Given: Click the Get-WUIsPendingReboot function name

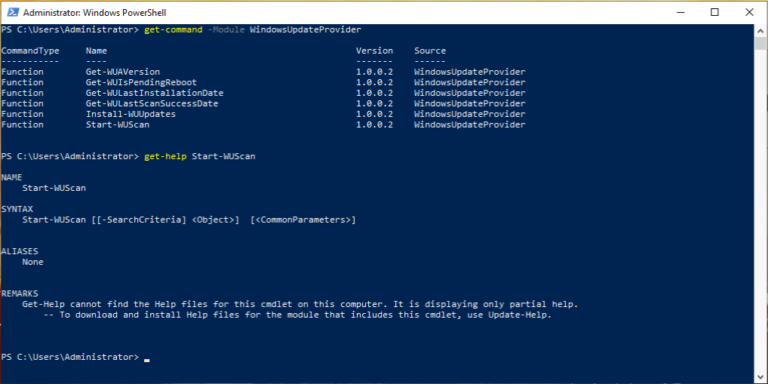Looking at the screenshot, I should tap(141, 82).
